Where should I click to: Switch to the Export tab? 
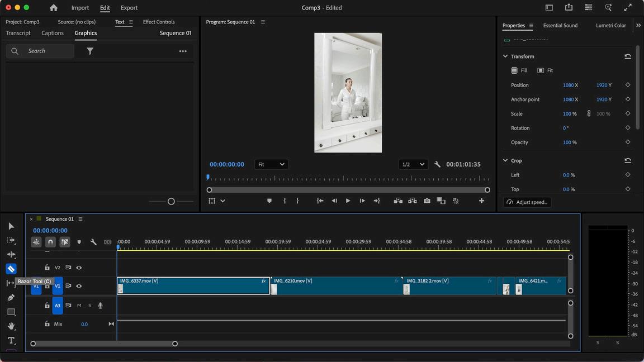tap(129, 8)
